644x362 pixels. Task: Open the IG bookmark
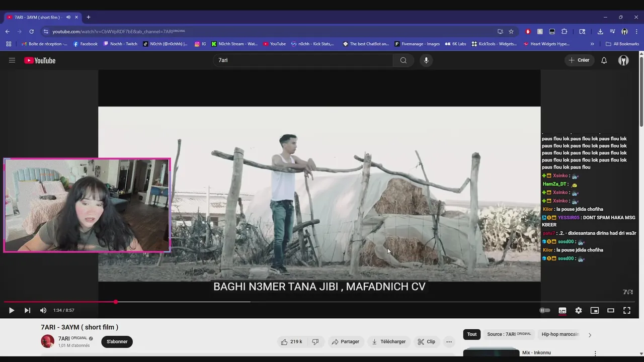point(200,44)
